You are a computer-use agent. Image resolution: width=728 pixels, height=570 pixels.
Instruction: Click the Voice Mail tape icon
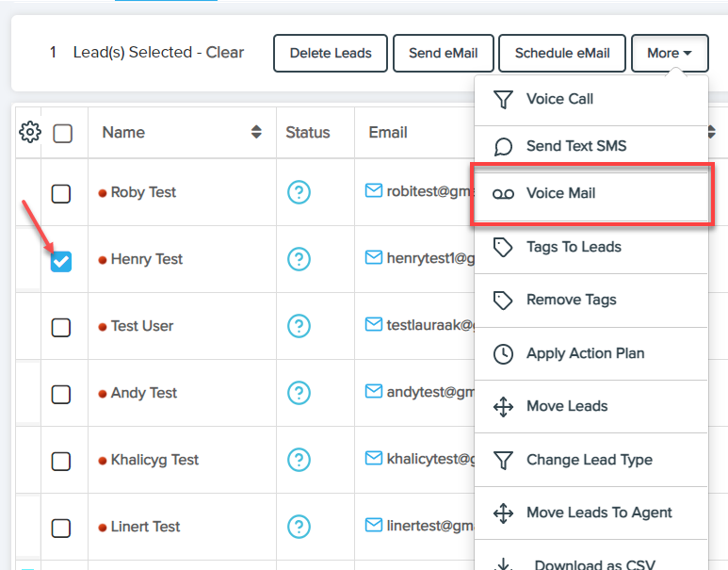click(x=504, y=194)
